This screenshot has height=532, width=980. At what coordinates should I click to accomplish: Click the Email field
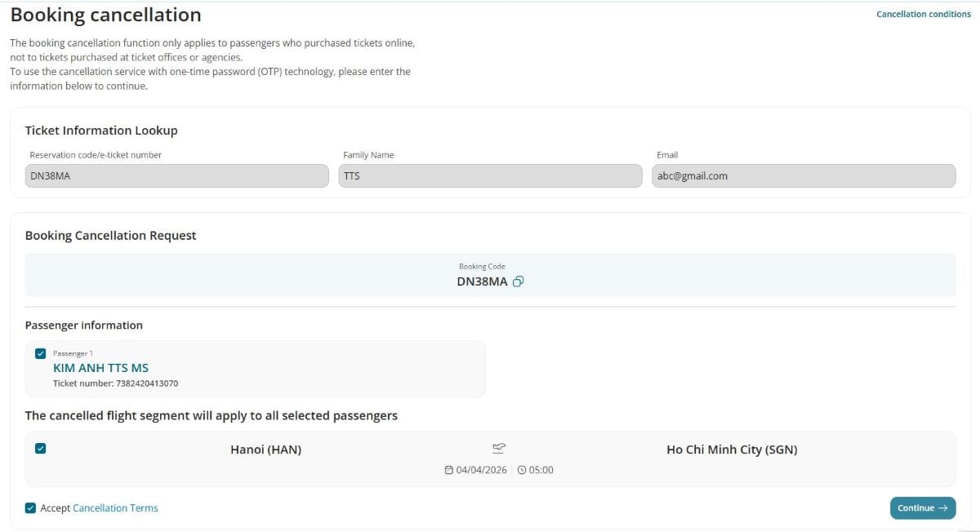tap(804, 175)
